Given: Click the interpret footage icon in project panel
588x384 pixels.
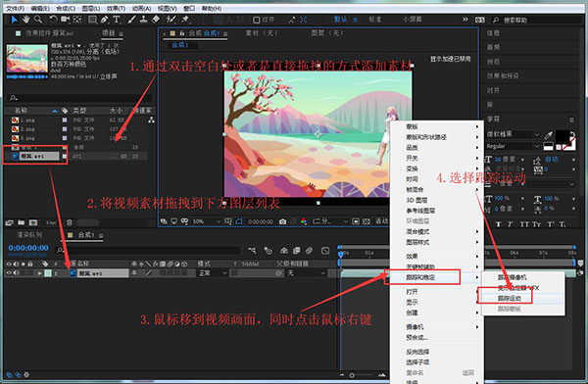Looking at the screenshot, I should pos(10,222).
